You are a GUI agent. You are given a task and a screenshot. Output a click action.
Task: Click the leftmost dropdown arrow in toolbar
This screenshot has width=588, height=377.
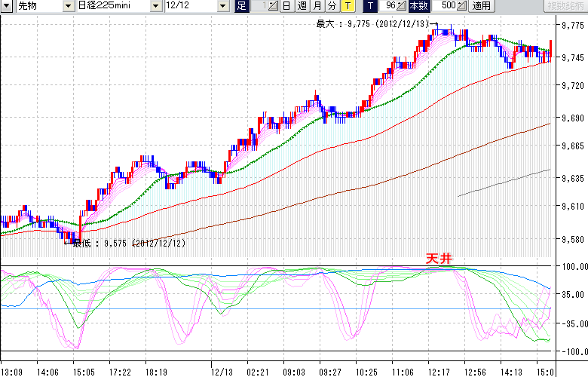6,6
